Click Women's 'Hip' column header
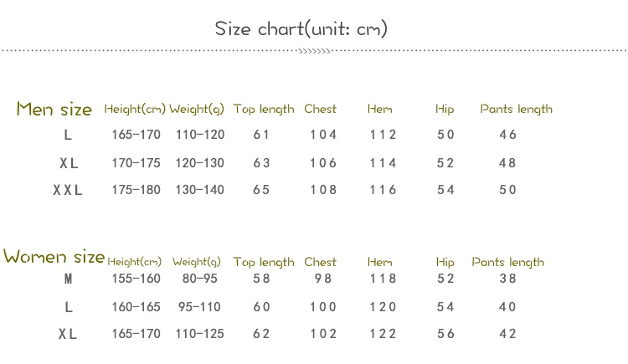This screenshot has height=364, width=628. [445, 262]
